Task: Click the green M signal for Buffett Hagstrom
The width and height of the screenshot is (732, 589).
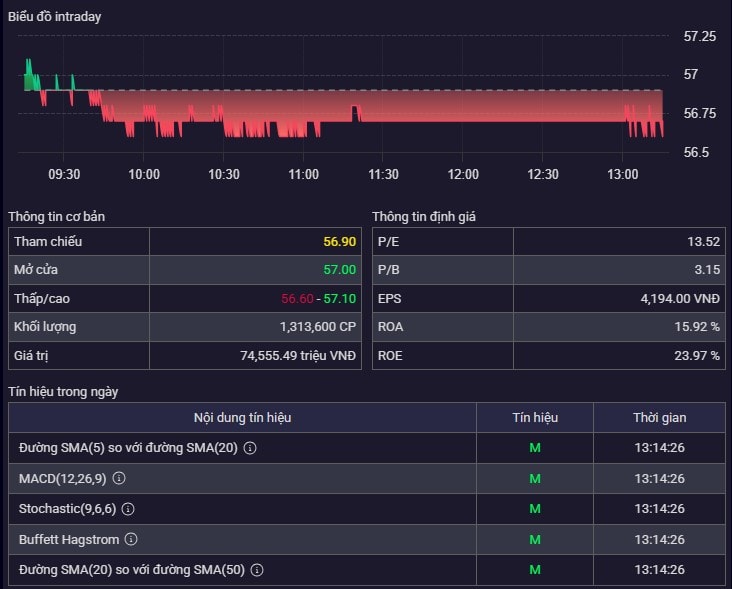Action: point(535,540)
